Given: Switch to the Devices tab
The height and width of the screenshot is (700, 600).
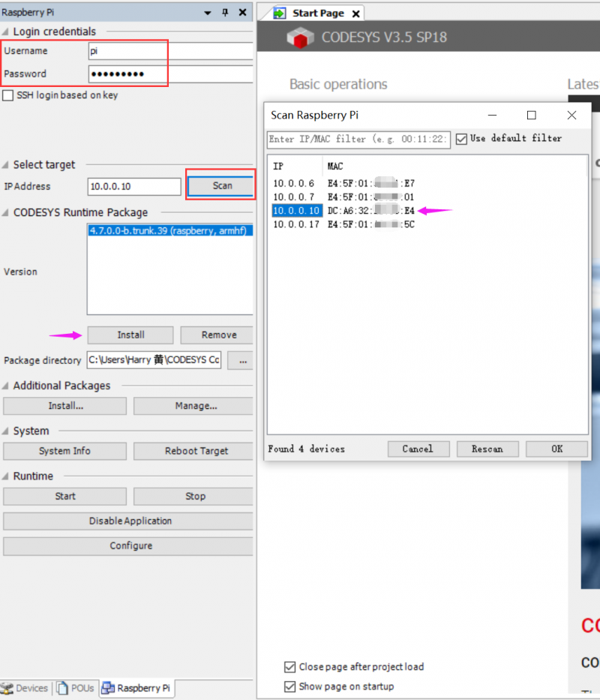Looking at the screenshot, I should pos(25,688).
